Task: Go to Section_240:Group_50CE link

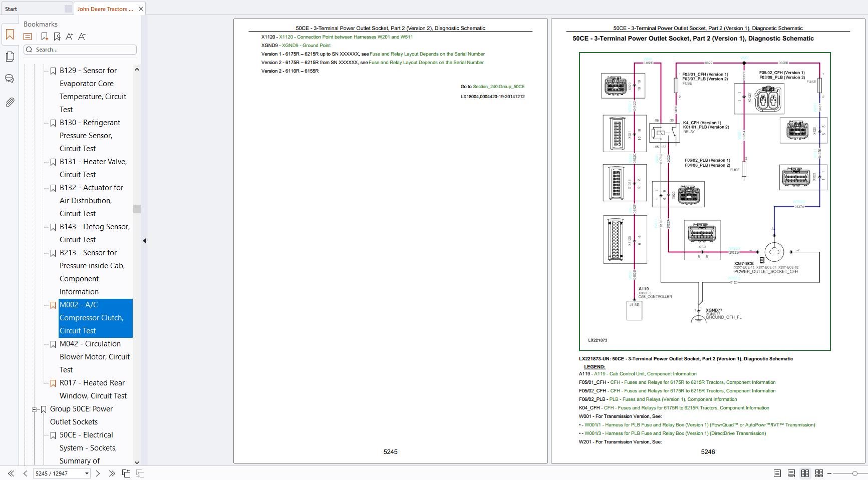Action: (499, 87)
